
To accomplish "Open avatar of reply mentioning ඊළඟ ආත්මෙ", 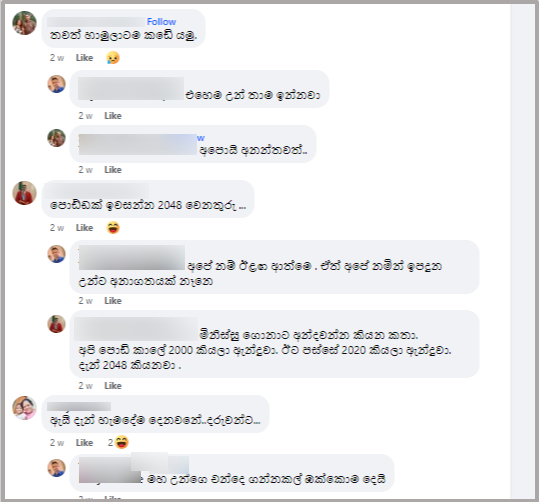I will (x=56, y=254).
